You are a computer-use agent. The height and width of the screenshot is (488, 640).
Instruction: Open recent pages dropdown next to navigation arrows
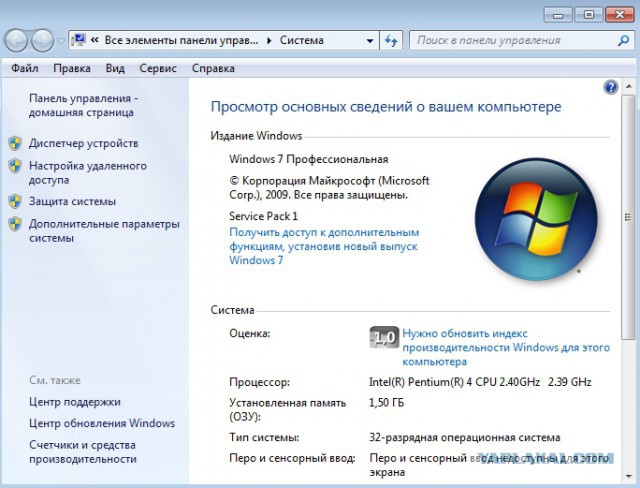(x=61, y=41)
